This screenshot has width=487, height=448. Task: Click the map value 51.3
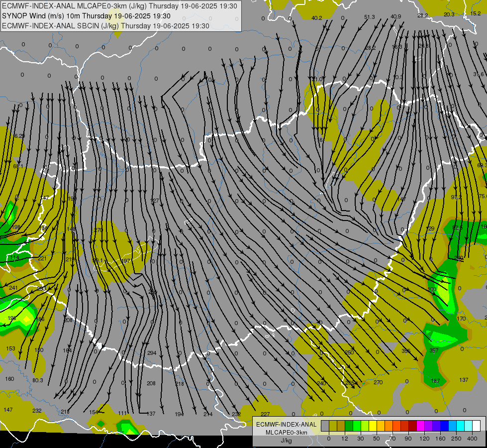(369, 17)
